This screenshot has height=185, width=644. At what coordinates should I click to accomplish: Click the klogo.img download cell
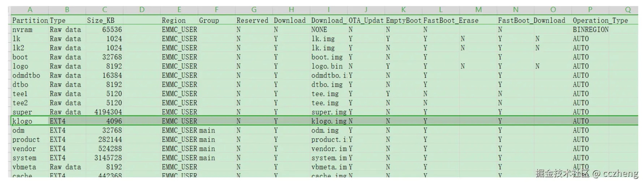pyautogui.click(x=329, y=121)
